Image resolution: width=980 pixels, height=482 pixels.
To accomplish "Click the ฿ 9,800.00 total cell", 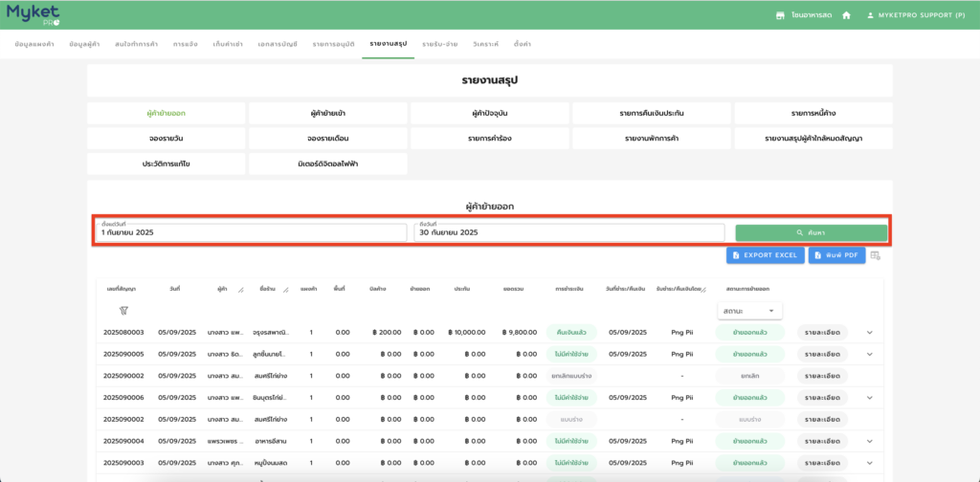I will [x=519, y=332].
